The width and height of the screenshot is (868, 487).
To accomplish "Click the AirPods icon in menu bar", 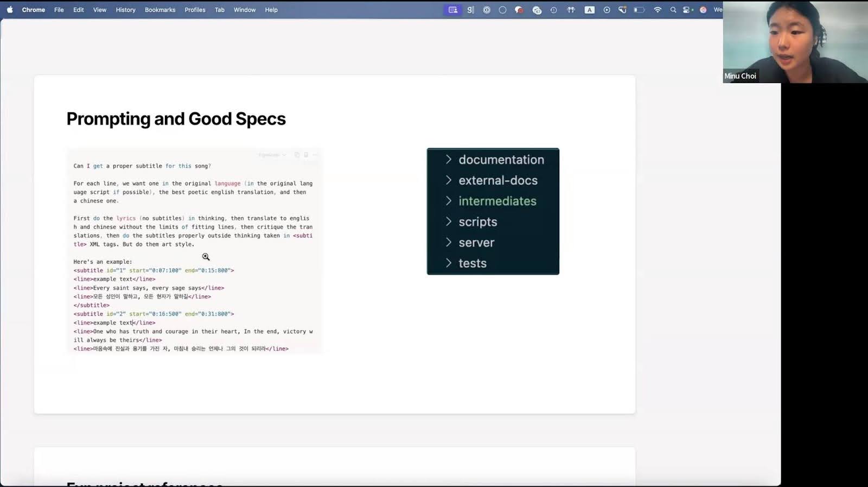I will coord(571,10).
